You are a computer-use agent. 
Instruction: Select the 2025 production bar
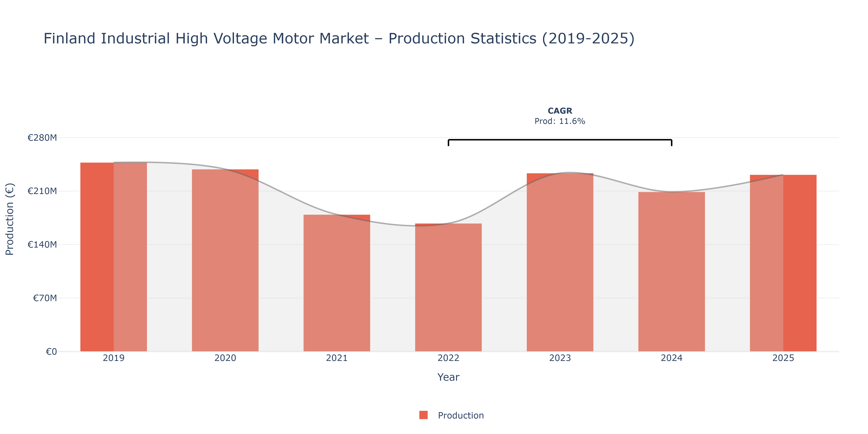(783, 263)
